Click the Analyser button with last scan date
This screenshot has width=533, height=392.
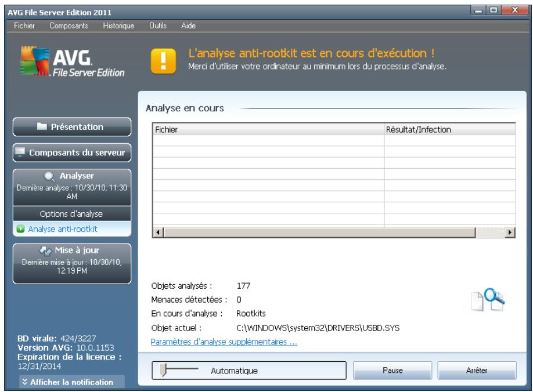coord(72,187)
